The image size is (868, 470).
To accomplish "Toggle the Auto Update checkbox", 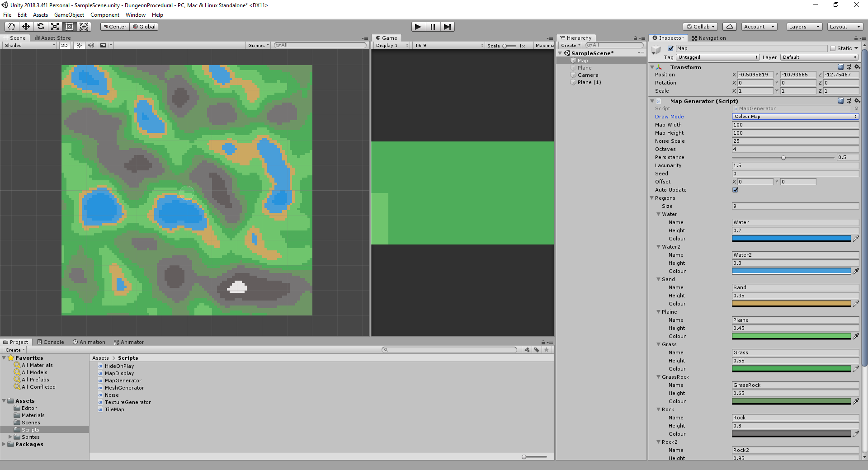I will (735, 190).
